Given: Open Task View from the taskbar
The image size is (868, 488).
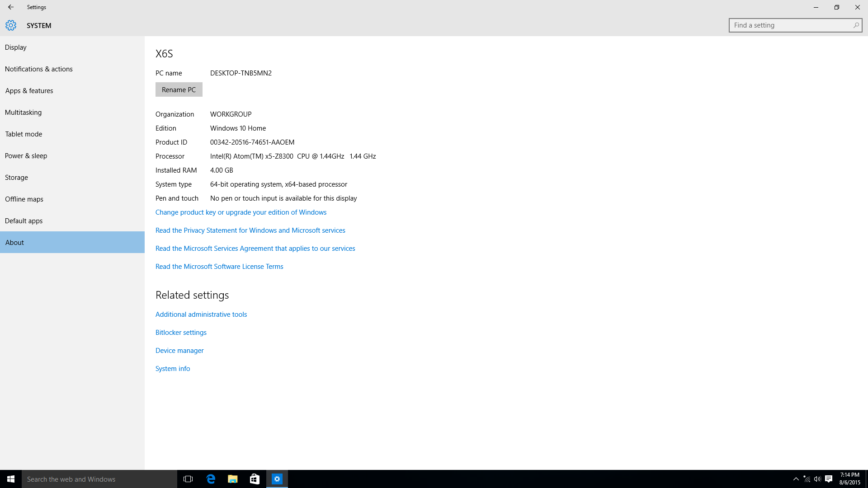Looking at the screenshot, I should pos(188,479).
